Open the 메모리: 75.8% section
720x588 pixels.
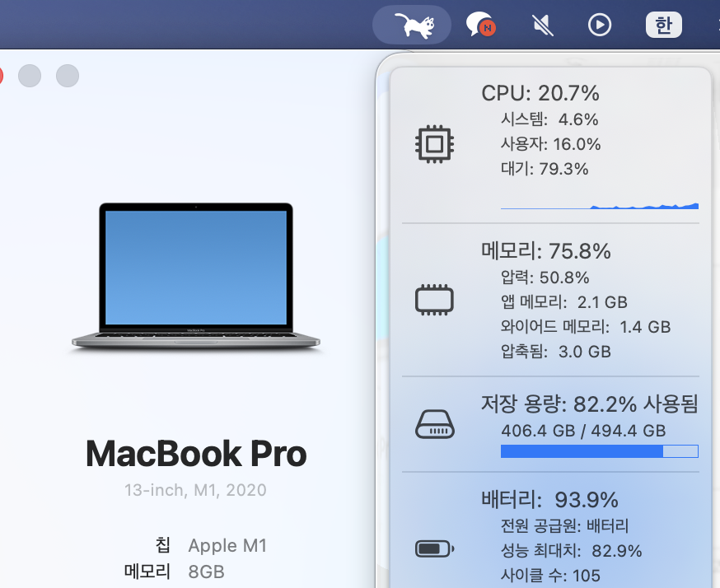click(x=545, y=250)
